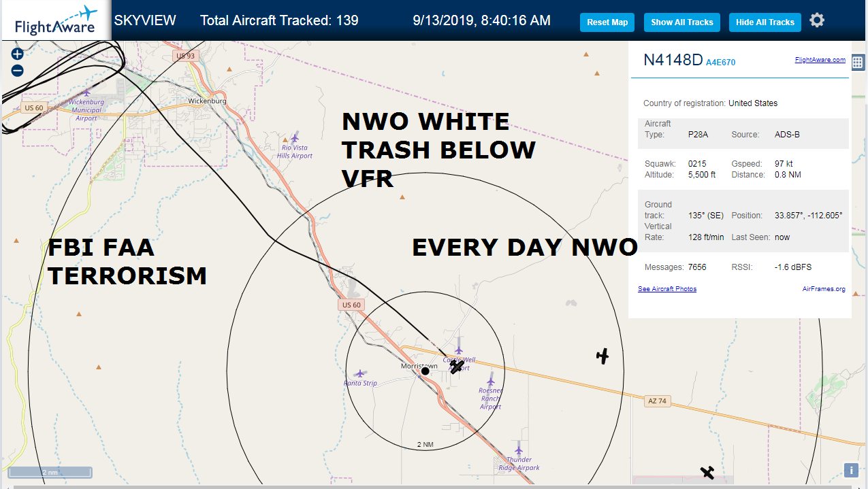868x489 pixels.
Task: Open the FlightAware.com link in aircraft panel
Action: [x=820, y=60]
